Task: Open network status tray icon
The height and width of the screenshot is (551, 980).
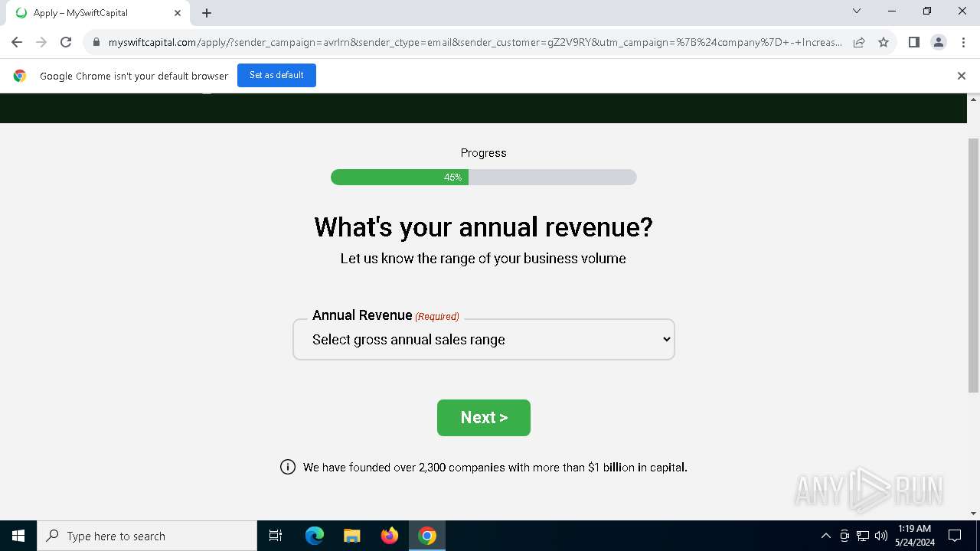Action: (863, 536)
